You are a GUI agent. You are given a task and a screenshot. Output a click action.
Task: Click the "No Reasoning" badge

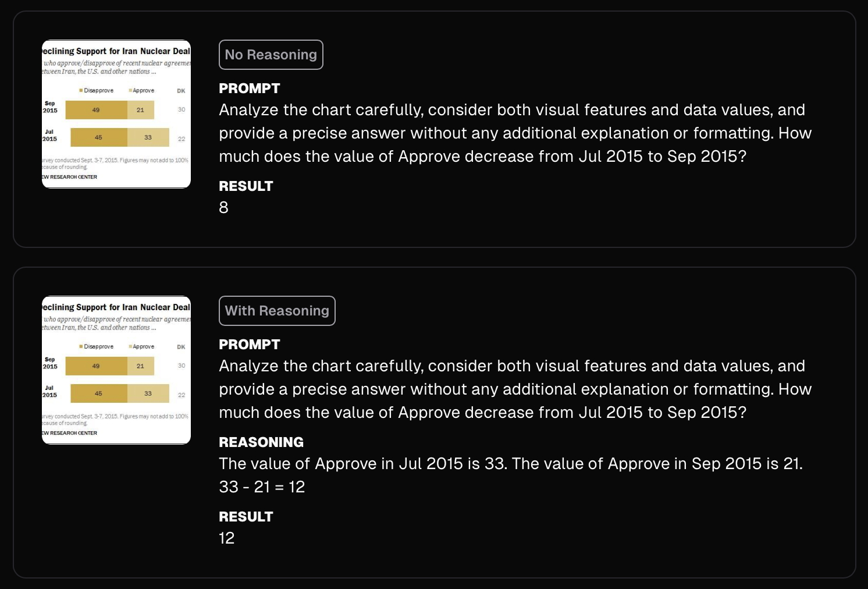[271, 55]
